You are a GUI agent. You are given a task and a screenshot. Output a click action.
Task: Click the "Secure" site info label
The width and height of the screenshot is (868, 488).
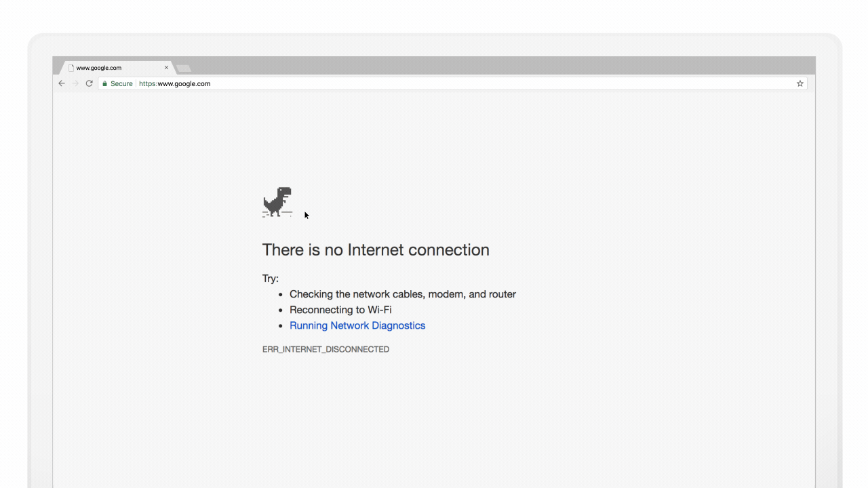click(121, 84)
